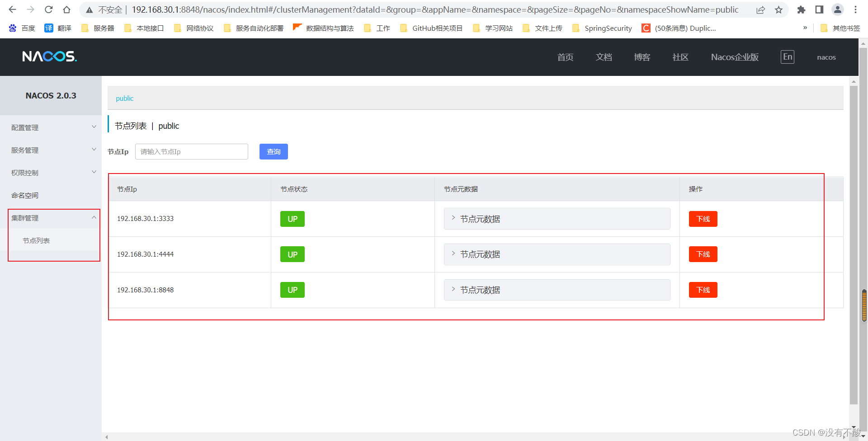Open the 本地接口 bookmark folder
The height and width of the screenshot is (441, 868).
144,28
